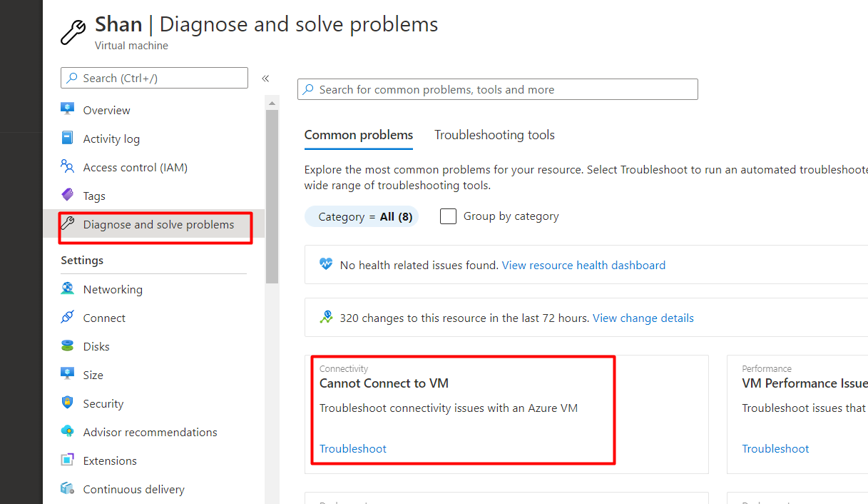
Task: Open the Extensions icon in sidebar
Action: point(68,460)
